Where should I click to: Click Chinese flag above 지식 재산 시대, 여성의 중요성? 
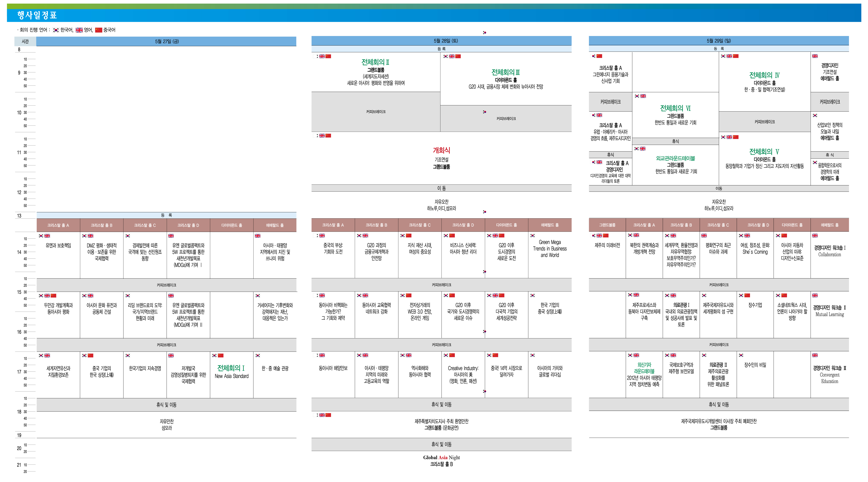pyautogui.click(x=409, y=235)
